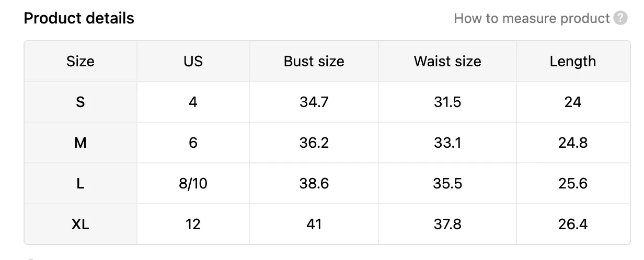Click the 37.8 waist size cell
This screenshot has height=260, width=644.
click(447, 224)
